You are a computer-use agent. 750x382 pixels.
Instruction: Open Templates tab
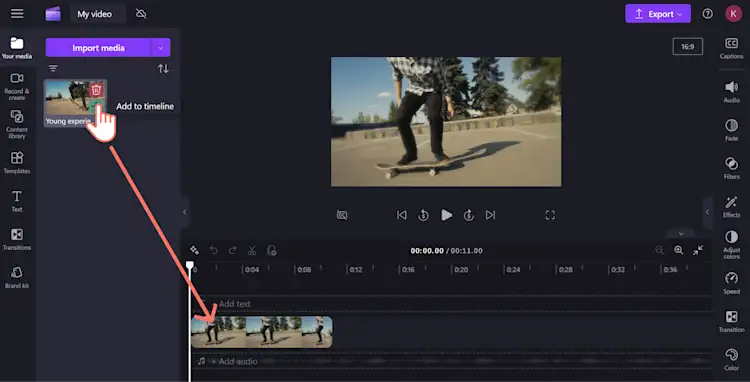pos(17,163)
